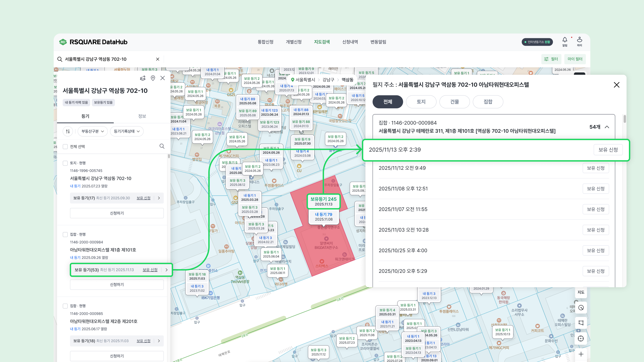Click the address search input field
644x362 pixels.
click(108, 59)
